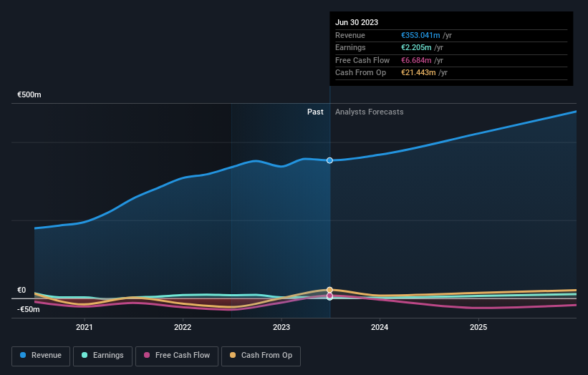Click the Revenue row label in tooltip
The height and width of the screenshot is (375, 588).
pyautogui.click(x=350, y=35)
